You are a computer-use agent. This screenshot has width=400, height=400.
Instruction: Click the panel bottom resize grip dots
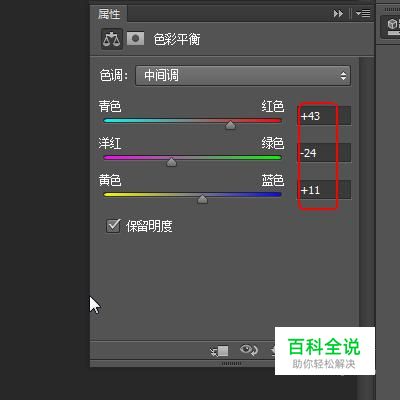232,363
